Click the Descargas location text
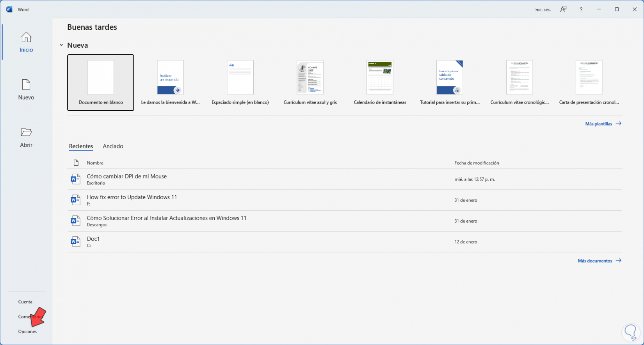Screen dimensions: 644x345 97,225
